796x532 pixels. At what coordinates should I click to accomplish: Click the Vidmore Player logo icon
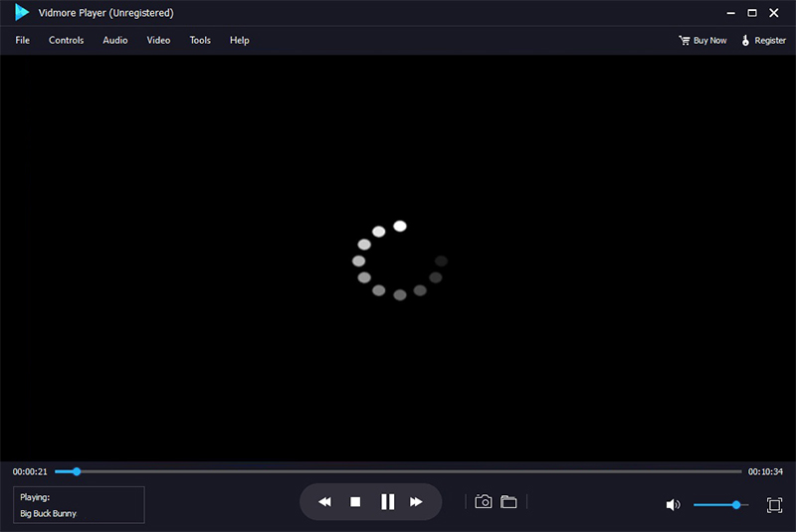click(21, 12)
